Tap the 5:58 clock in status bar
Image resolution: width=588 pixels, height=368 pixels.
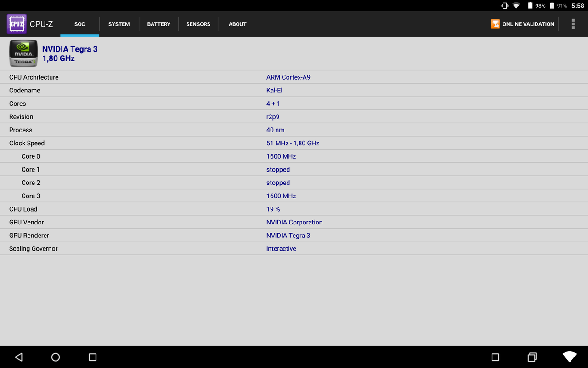coord(577,6)
